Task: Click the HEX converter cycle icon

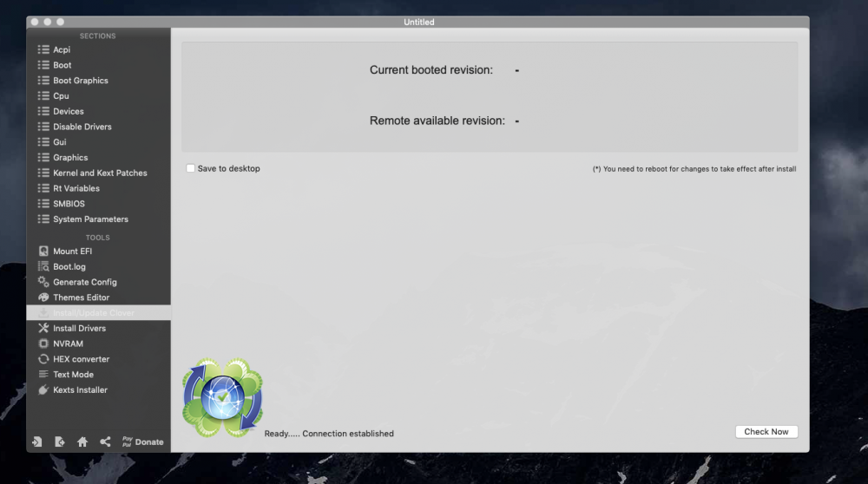Action: click(43, 359)
